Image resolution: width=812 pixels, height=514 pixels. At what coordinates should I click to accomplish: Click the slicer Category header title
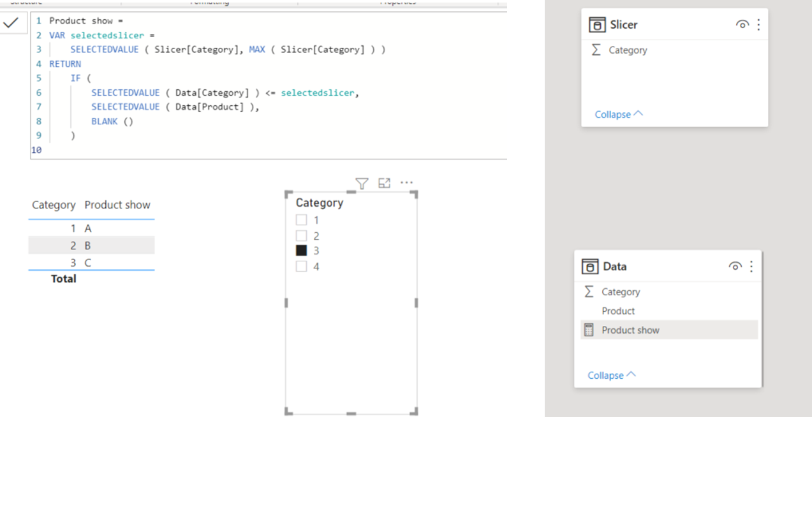pos(320,203)
